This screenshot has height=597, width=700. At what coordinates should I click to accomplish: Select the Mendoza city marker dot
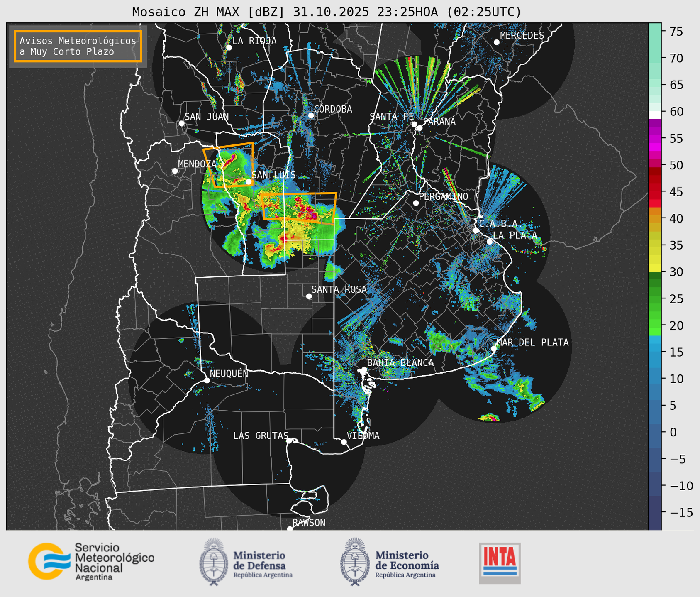175,171
